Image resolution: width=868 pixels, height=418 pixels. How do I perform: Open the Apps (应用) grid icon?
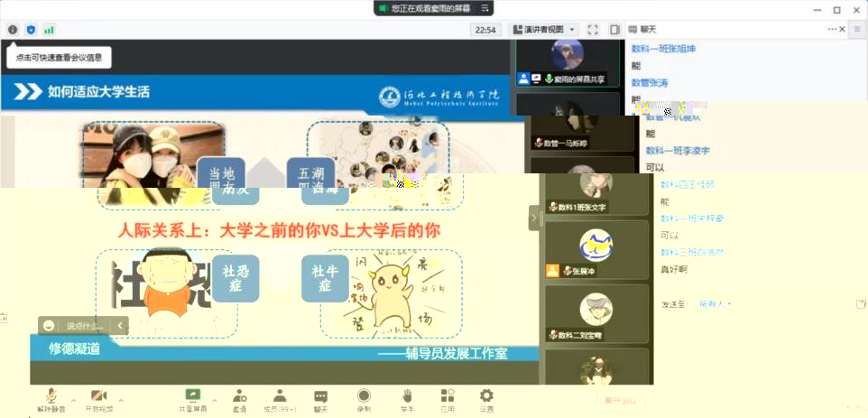pyautogui.click(x=447, y=400)
